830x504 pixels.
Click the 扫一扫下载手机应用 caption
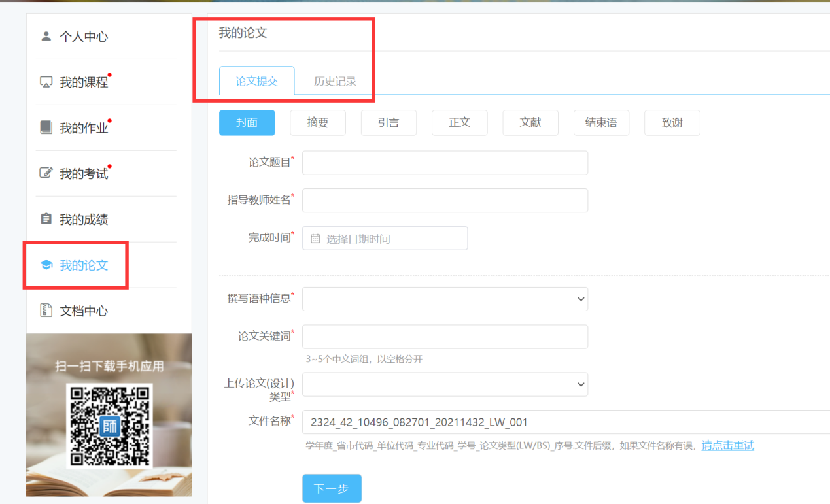click(x=109, y=366)
